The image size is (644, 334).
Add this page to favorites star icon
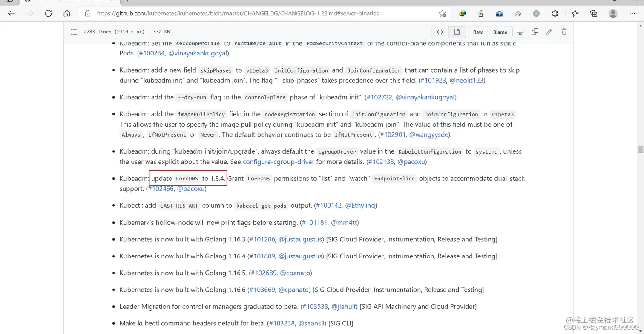tap(443, 13)
